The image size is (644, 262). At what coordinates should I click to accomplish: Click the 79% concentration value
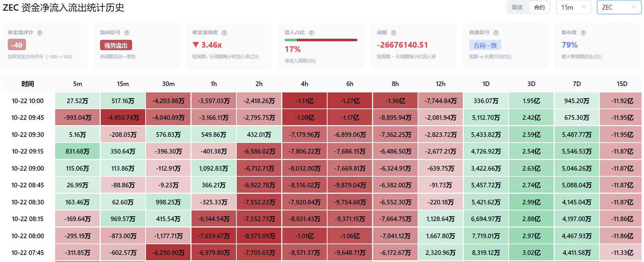pyautogui.click(x=570, y=45)
